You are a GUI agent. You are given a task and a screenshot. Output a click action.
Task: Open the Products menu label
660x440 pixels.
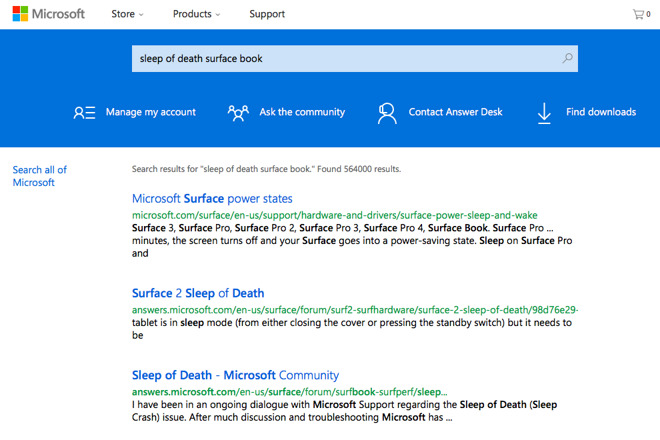192,14
